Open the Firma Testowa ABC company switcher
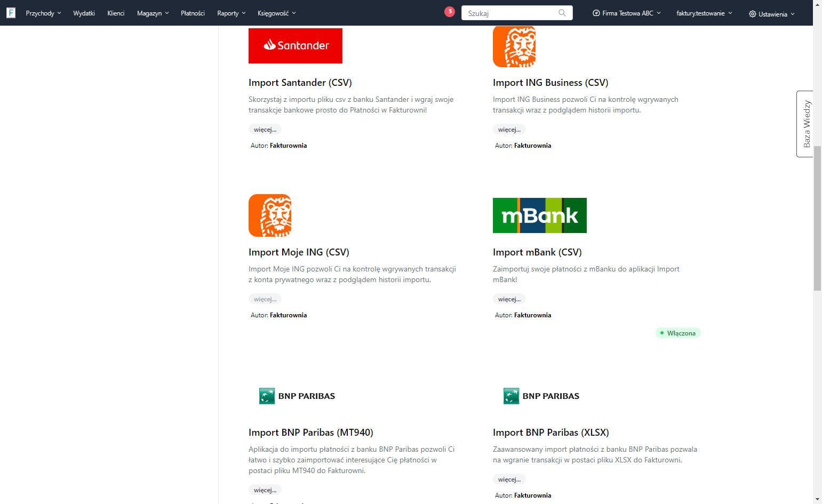 (x=627, y=13)
